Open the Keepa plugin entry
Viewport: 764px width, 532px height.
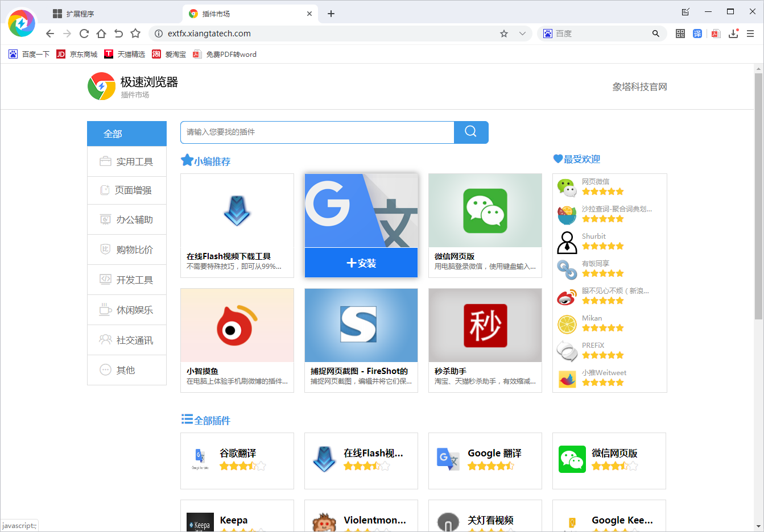click(x=237, y=516)
